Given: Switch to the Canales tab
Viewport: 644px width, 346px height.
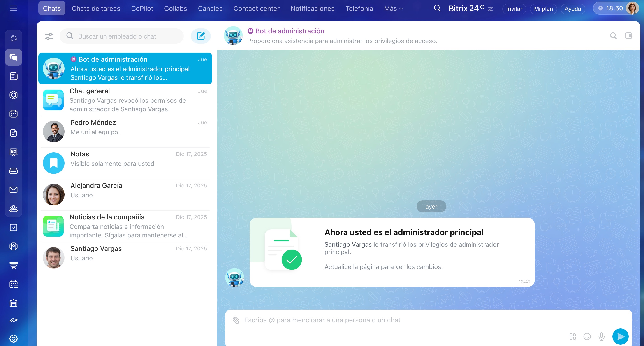Looking at the screenshot, I should coord(210,9).
